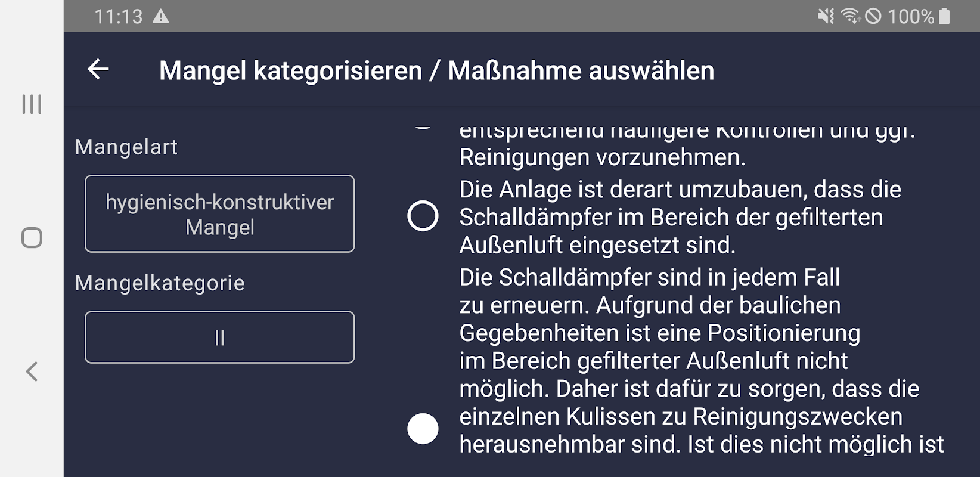Screen dimensions: 980x477
Task: Tap the 11:13 clock in status bar
Action: [119, 16]
